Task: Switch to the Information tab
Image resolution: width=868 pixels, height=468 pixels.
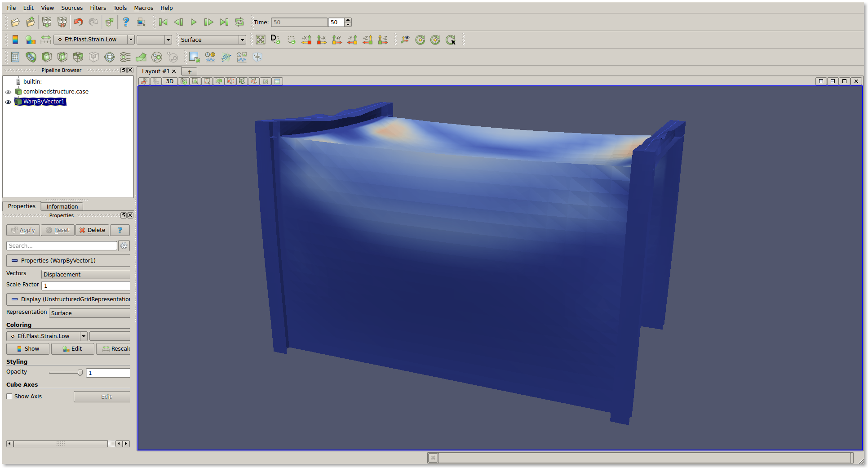Action: [62, 206]
